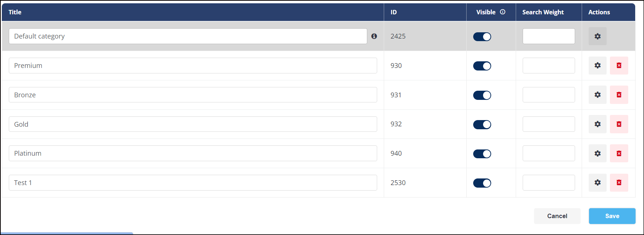Open settings gear for Default category

click(597, 36)
